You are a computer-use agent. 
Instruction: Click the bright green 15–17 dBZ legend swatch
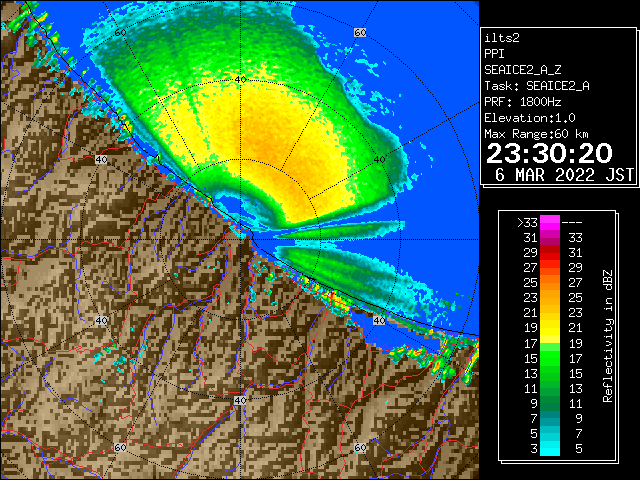(x=550, y=358)
